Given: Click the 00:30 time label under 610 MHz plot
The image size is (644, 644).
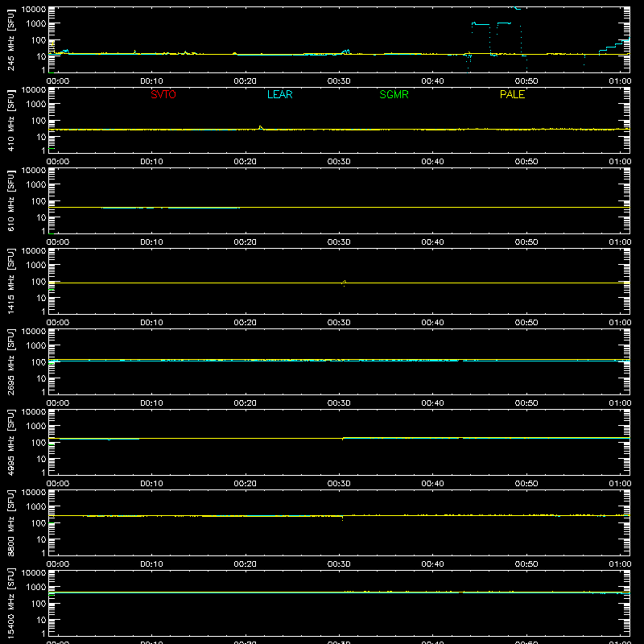Looking at the screenshot, I should tap(339, 242).
